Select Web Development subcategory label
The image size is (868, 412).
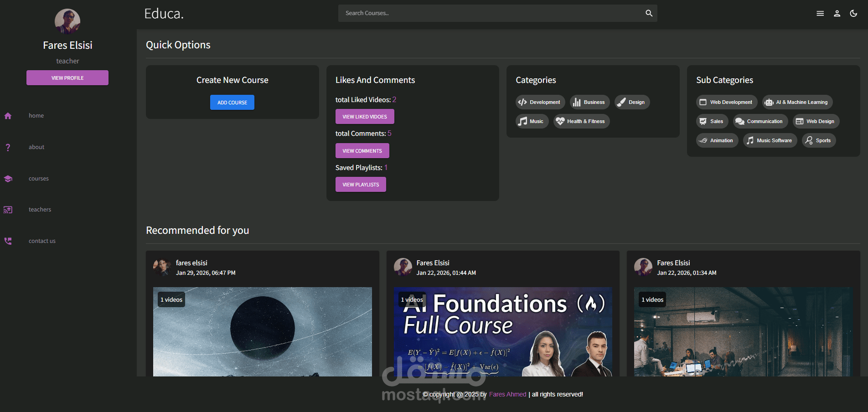(x=731, y=102)
